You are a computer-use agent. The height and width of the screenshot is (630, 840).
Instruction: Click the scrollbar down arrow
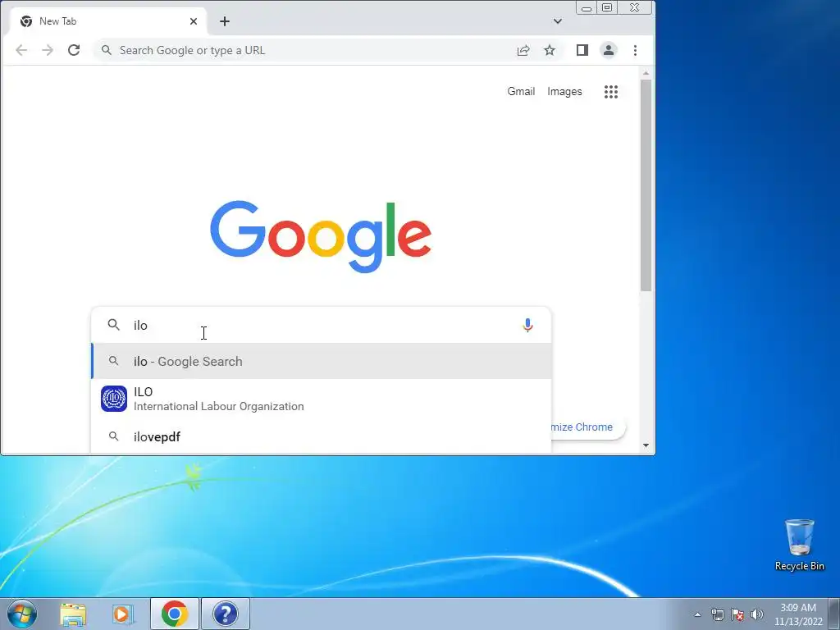pyautogui.click(x=646, y=445)
